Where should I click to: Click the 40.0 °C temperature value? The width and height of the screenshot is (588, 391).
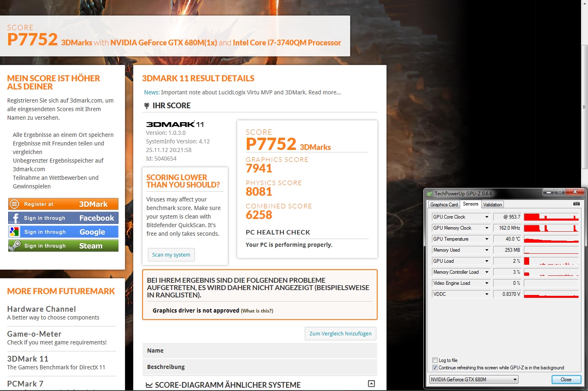[x=507, y=239]
